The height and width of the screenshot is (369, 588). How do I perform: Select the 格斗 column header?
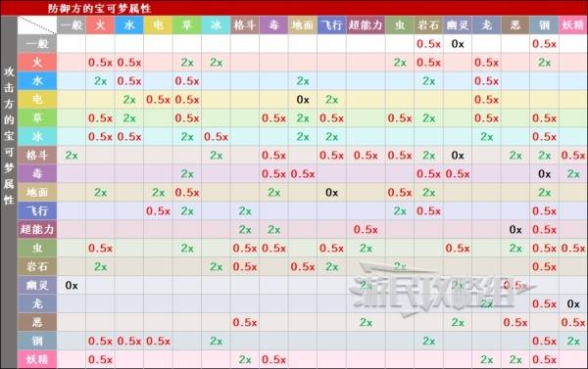(x=244, y=25)
